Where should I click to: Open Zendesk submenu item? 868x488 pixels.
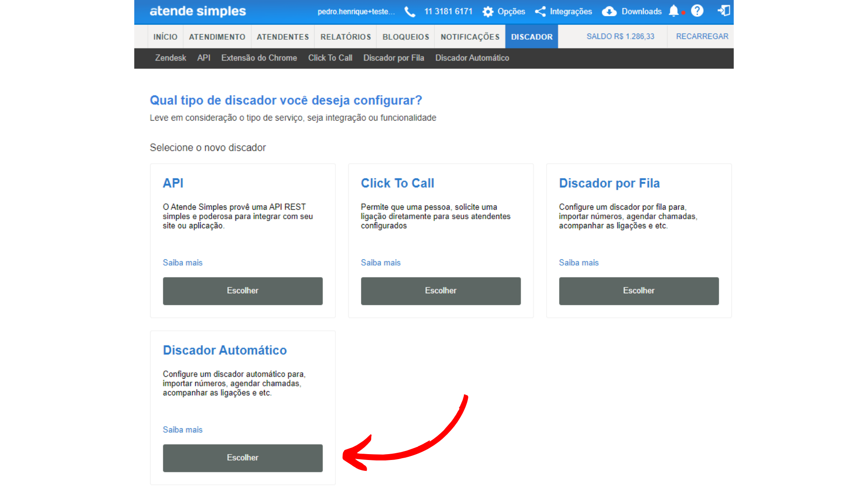pos(170,58)
